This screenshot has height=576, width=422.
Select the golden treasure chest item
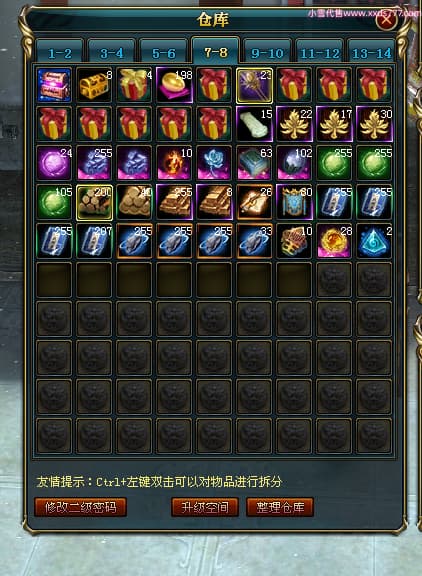point(94,85)
